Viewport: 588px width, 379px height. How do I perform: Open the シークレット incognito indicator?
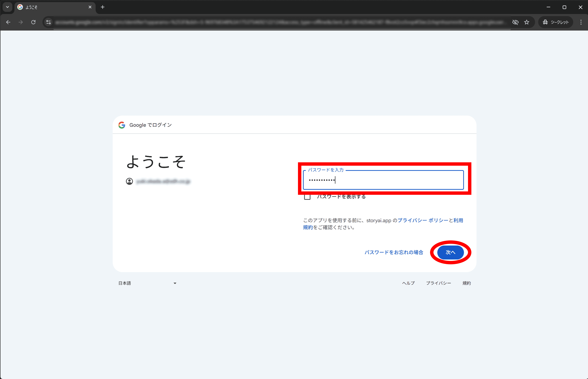(x=556, y=22)
